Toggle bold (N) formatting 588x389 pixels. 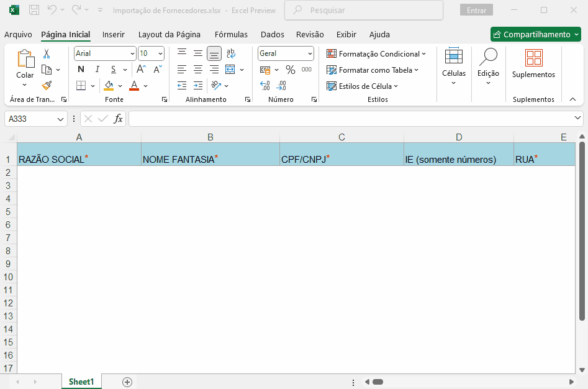(81, 70)
